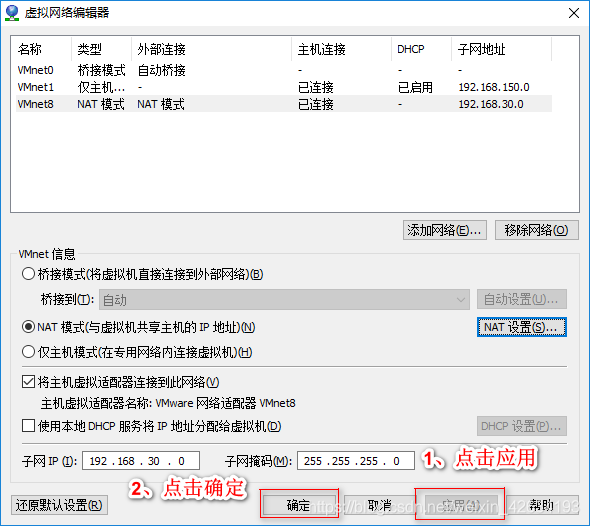Open NAT 设置 dialog
This screenshot has width=590, height=526.
pyautogui.click(x=522, y=327)
